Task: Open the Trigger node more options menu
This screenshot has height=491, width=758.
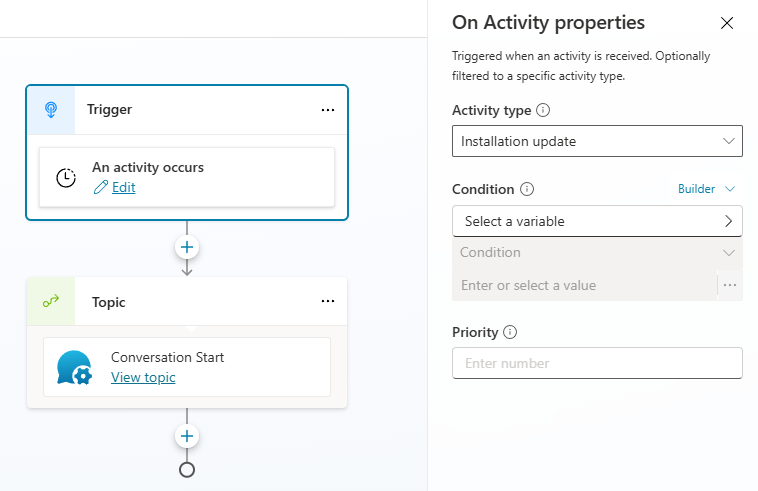Action: click(328, 110)
